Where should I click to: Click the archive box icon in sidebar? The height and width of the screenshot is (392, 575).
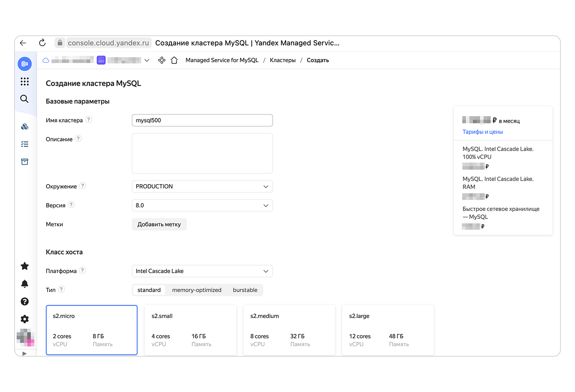(25, 162)
